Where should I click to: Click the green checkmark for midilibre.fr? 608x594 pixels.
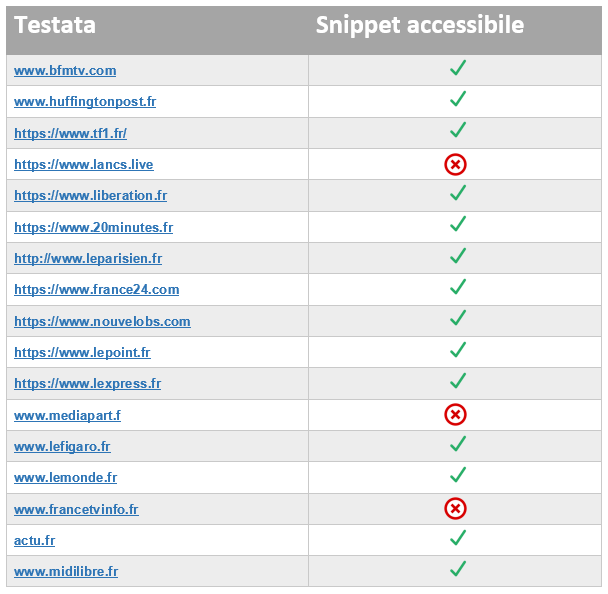pos(458,568)
